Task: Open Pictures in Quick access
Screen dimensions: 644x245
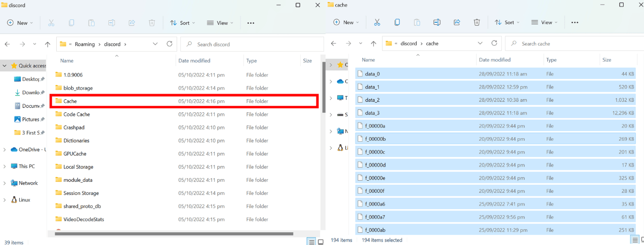Action: tap(30, 119)
